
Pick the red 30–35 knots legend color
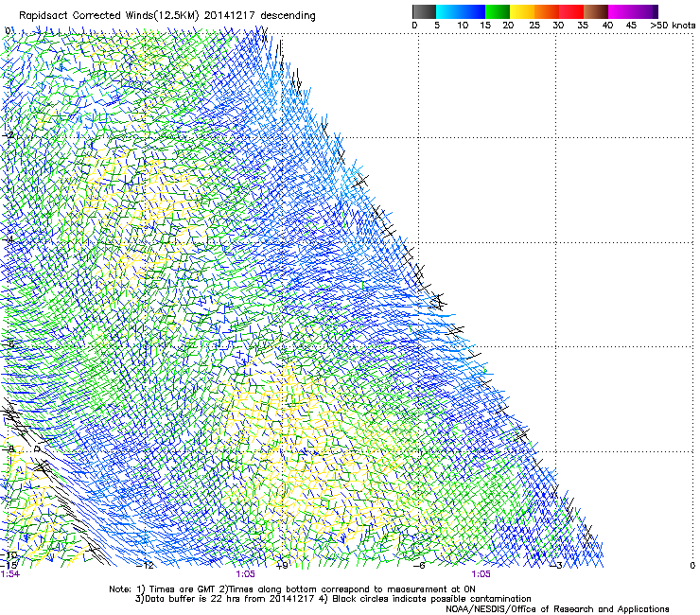571,11
